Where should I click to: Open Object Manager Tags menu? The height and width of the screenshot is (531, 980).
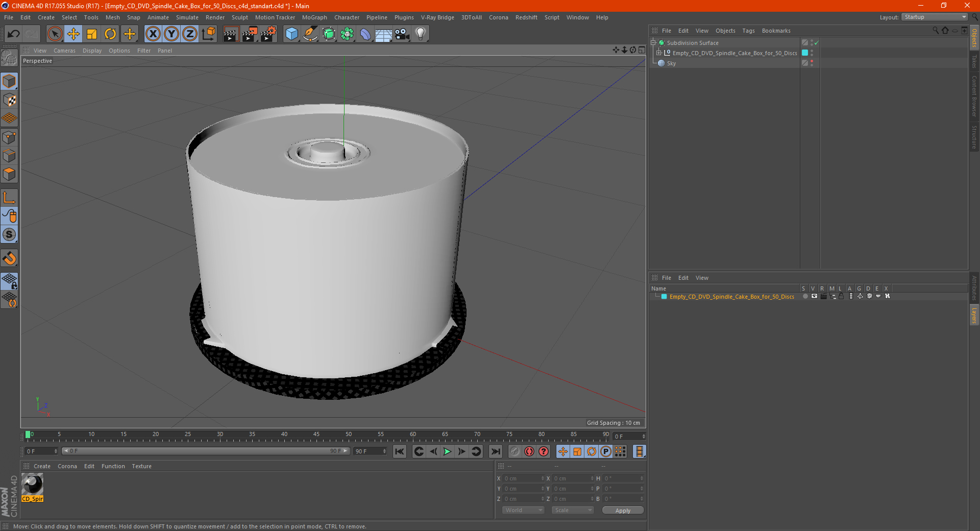(x=748, y=31)
